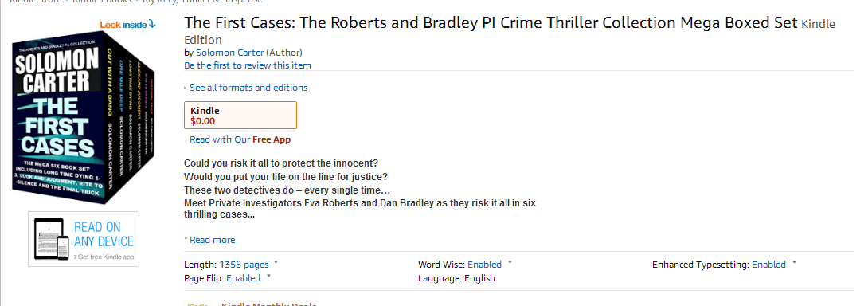The height and width of the screenshot is (306, 868).
Task: Click the 1358 pages link
Action: (x=244, y=265)
